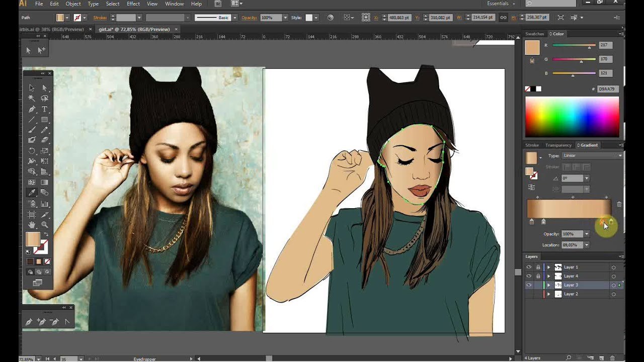Image resolution: width=644 pixels, height=362 pixels.
Task: Open the gradient Opacity dropdown arrow
Action: pos(587,234)
